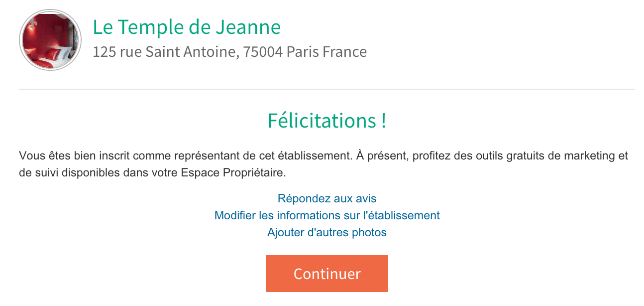Click the "Félicitations !" heading
The height and width of the screenshot is (306, 644).
[326, 121]
